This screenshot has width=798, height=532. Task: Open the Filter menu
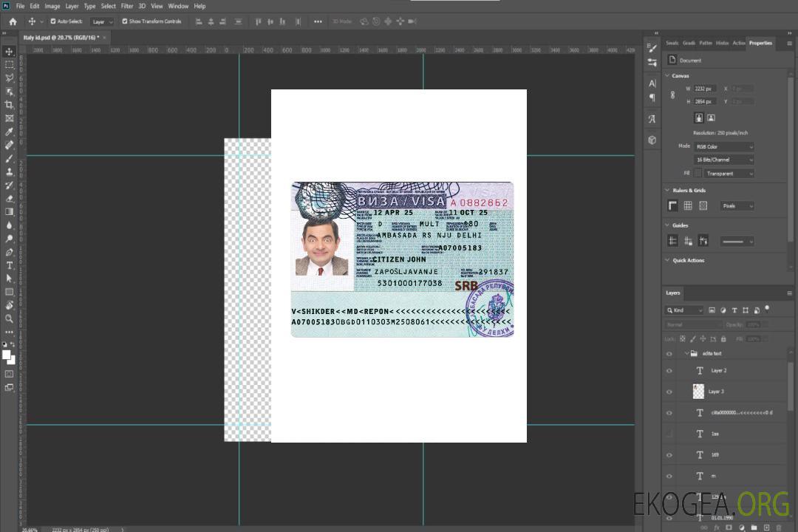point(127,6)
